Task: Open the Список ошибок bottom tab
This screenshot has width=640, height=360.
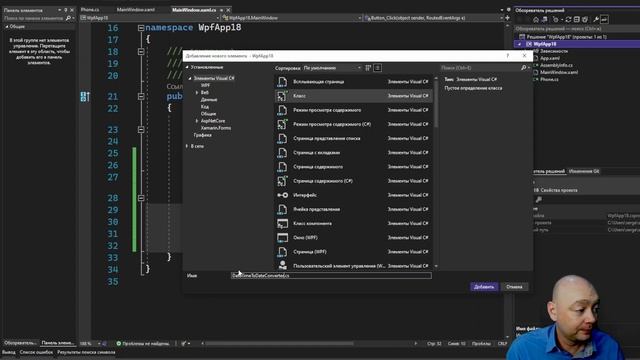Action: 36,352
